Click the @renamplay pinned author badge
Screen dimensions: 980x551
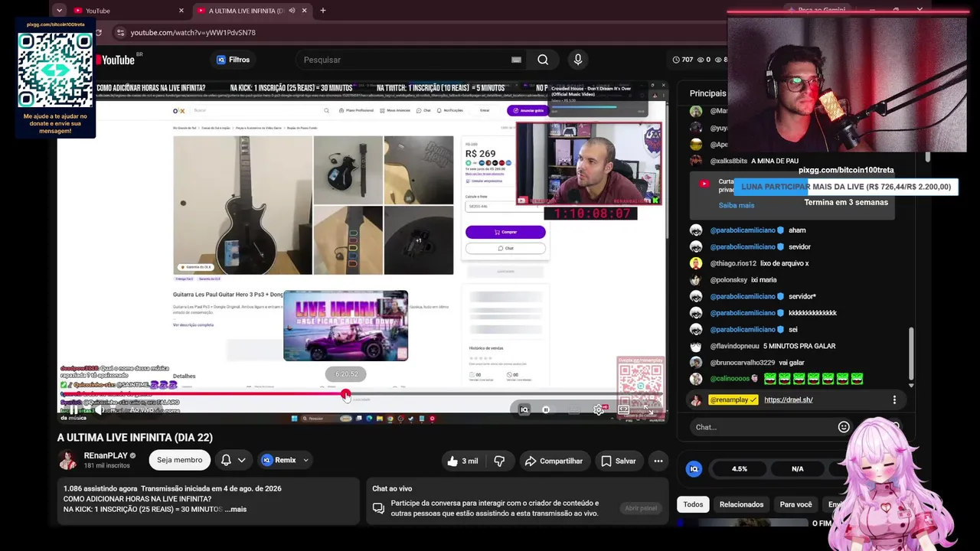[x=733, y=399]
